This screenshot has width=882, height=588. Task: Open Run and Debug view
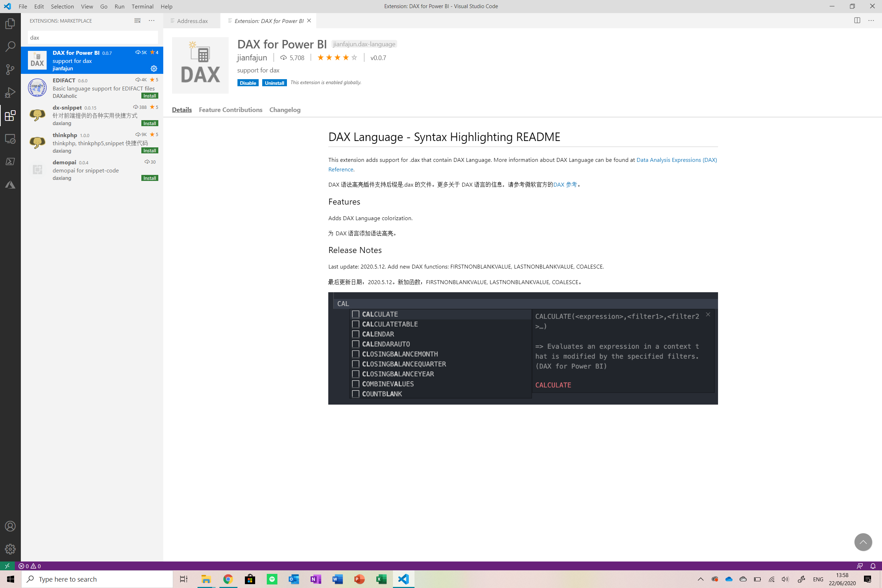(x=10, y=92)
